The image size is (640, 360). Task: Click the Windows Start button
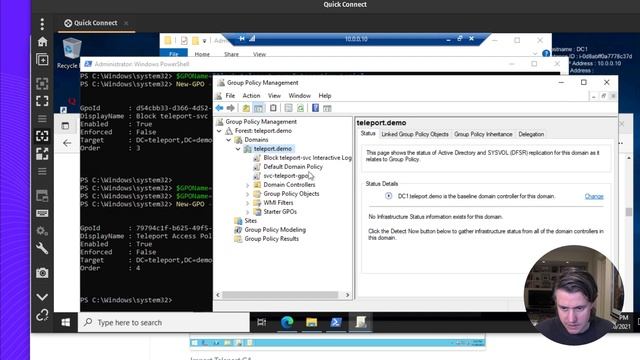click(66, 322)
